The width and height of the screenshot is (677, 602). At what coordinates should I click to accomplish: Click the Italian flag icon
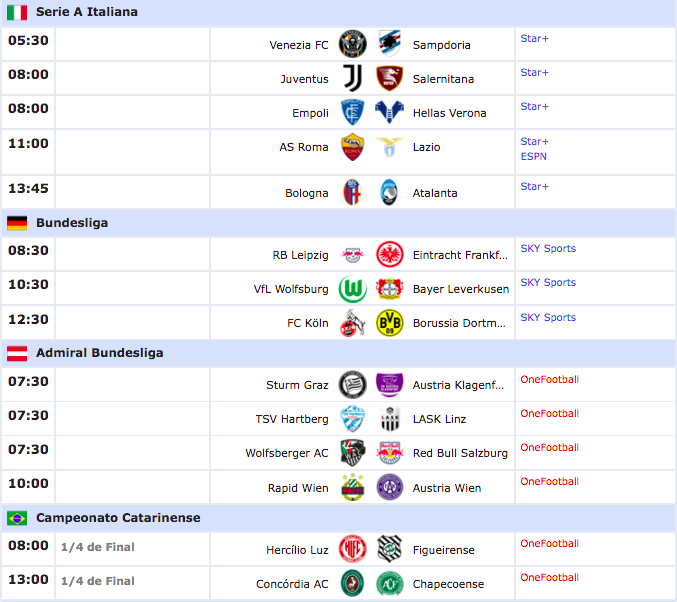pos(17,12)
